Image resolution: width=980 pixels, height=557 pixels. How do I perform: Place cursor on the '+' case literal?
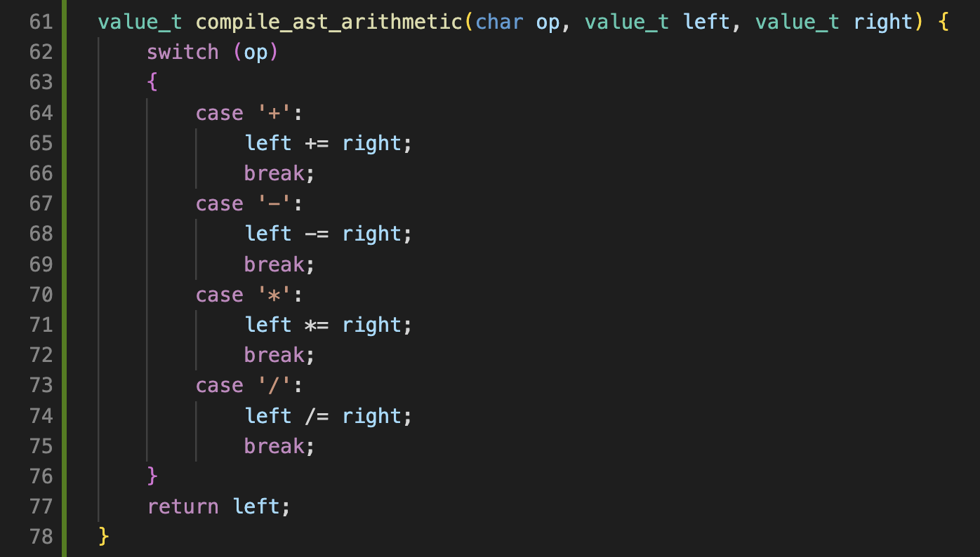point(274,113)
